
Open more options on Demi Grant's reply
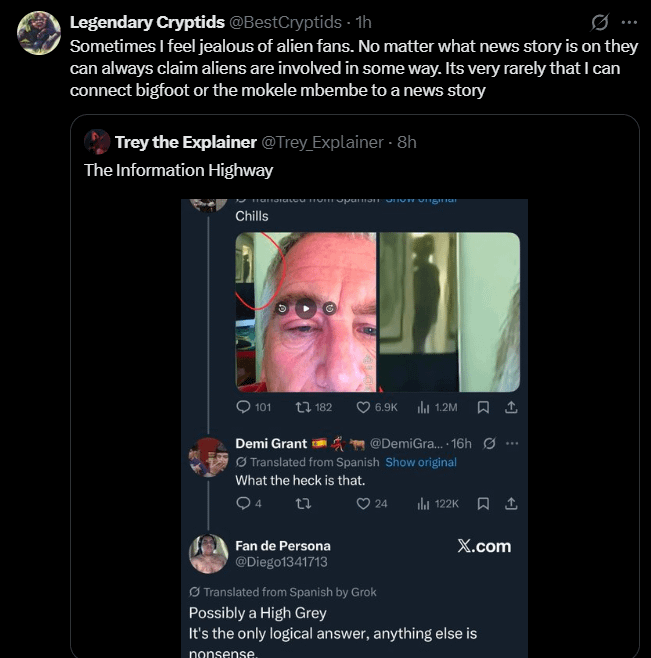click(x=512, y=443)
